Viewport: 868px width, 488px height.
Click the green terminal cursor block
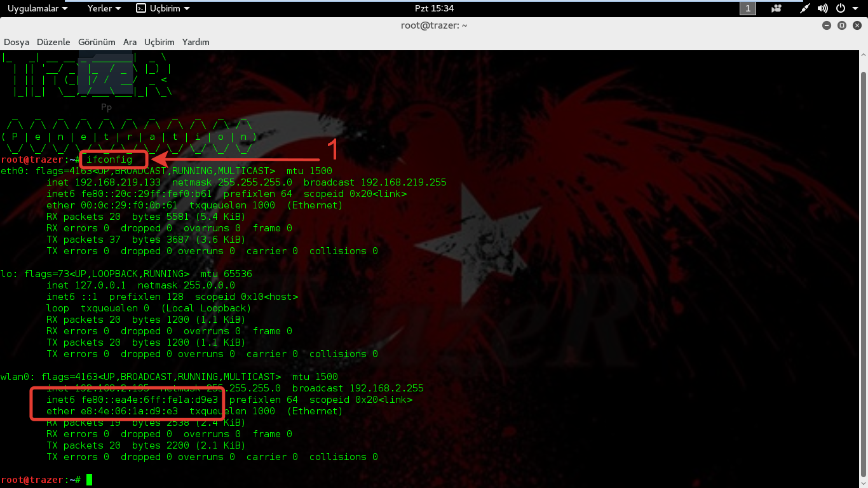click(90, 479)
